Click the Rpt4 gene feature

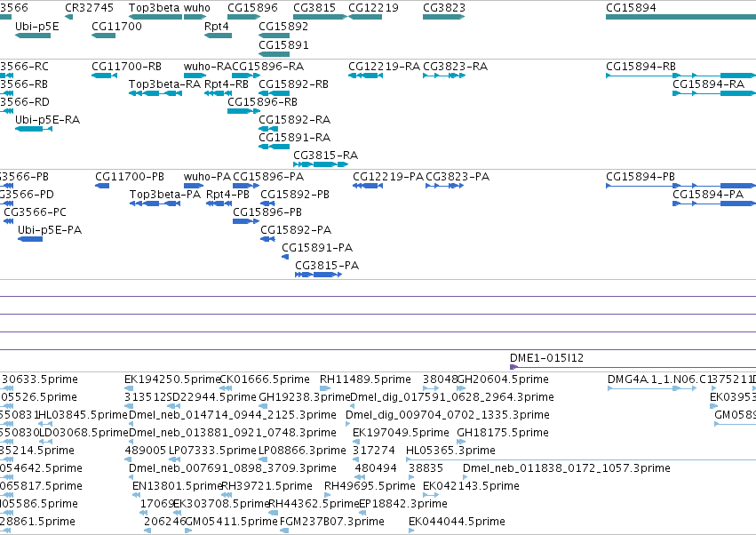tap(218, 36)
